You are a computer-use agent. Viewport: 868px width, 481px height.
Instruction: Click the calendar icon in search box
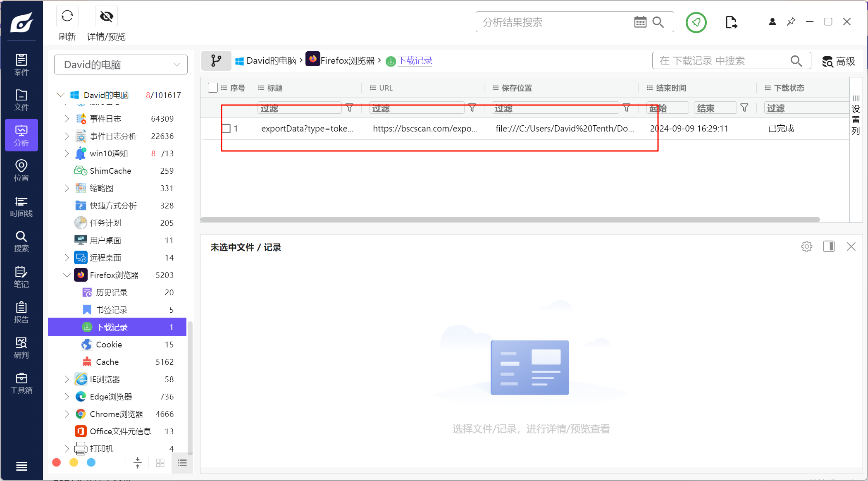click(x=640, y=22)
